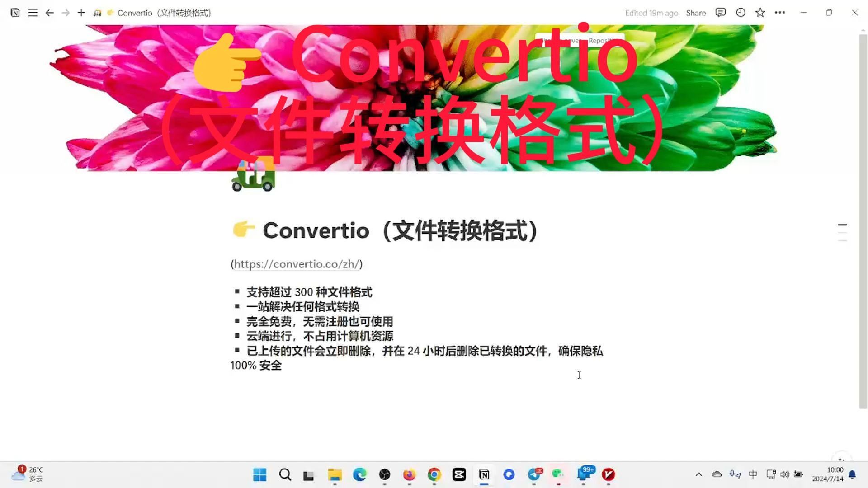Open table of contents outline markers
This screenshot has height=488, width=868.
(x=842, y=232)
